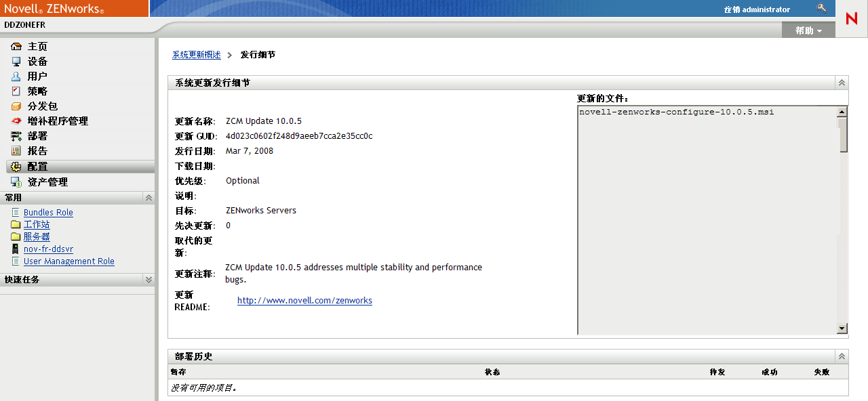This screenshot has height=401, width=868.
Task: Click the 增补程序管理 patch icon
Action: (16, 121)
